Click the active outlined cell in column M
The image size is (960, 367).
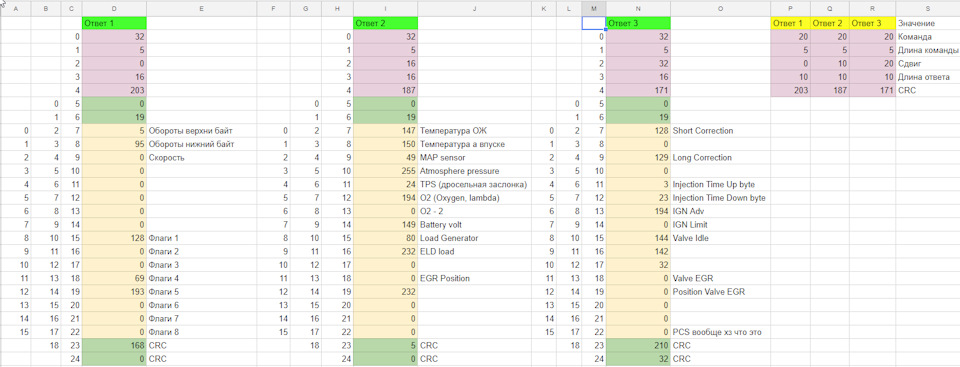(x=594, y=23)
